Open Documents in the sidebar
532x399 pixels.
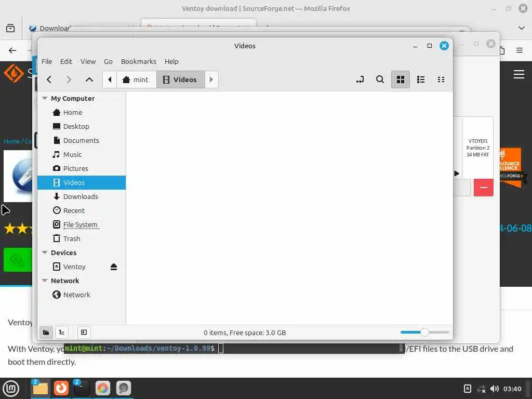click(x=82, y=140)
